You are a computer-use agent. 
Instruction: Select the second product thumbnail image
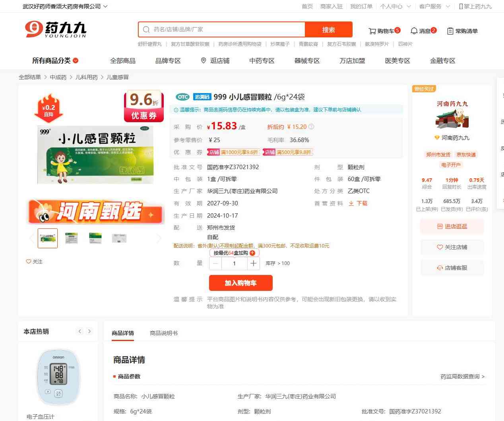(x=72, y=238)
